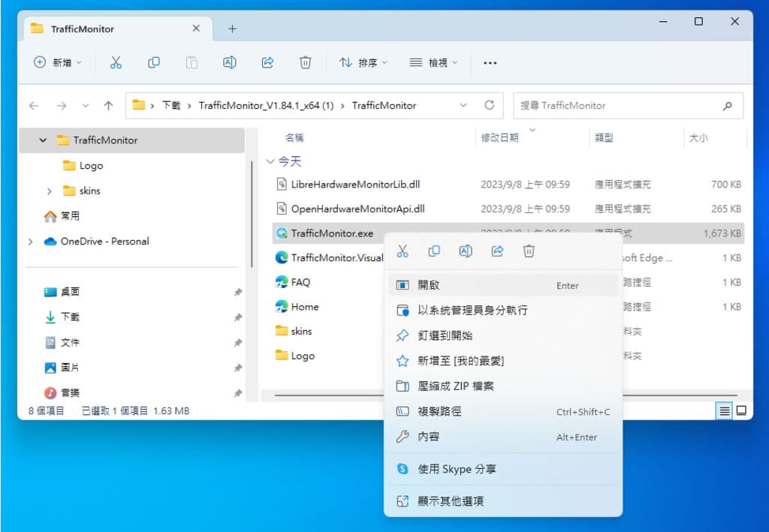
Task: Open the 檢視 view dropdown
Action: (x=433, y=63)
